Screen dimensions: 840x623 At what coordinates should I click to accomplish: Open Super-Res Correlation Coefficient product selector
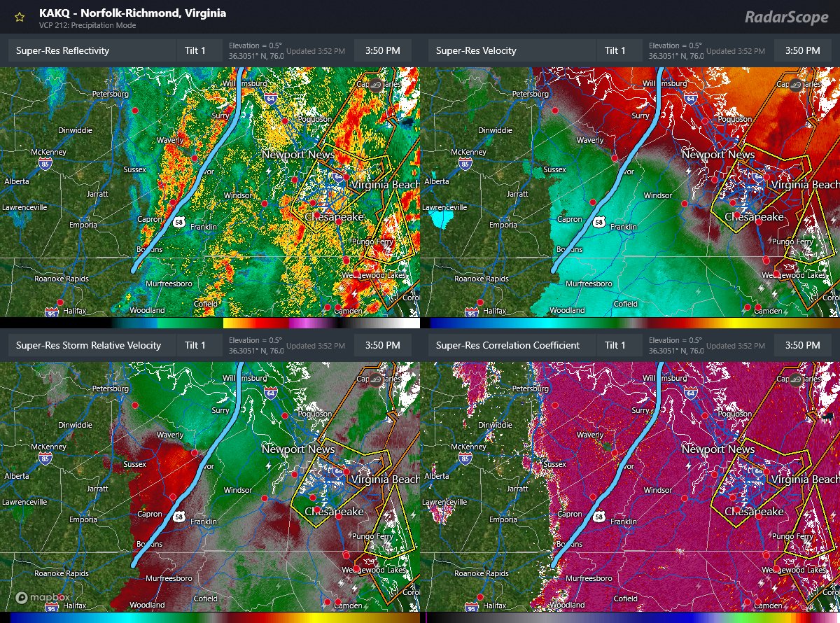point(511,345)
